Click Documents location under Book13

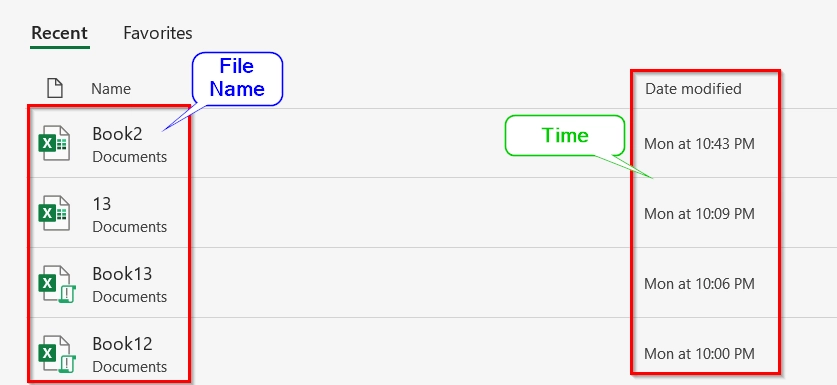130,297
